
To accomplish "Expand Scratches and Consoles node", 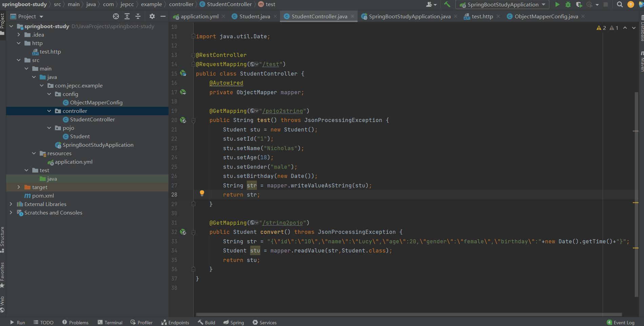I will [x=11, y=212].
